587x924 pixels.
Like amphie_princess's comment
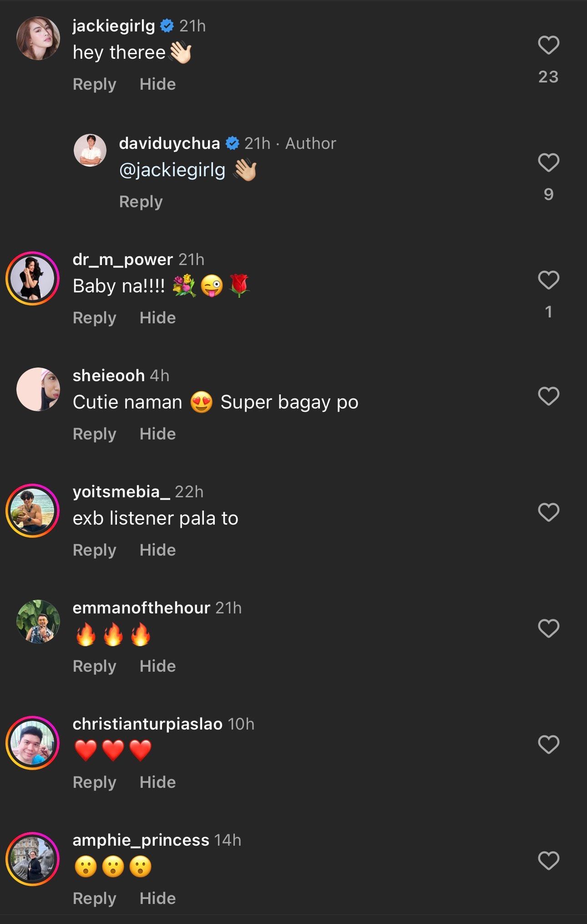(548, 861)
